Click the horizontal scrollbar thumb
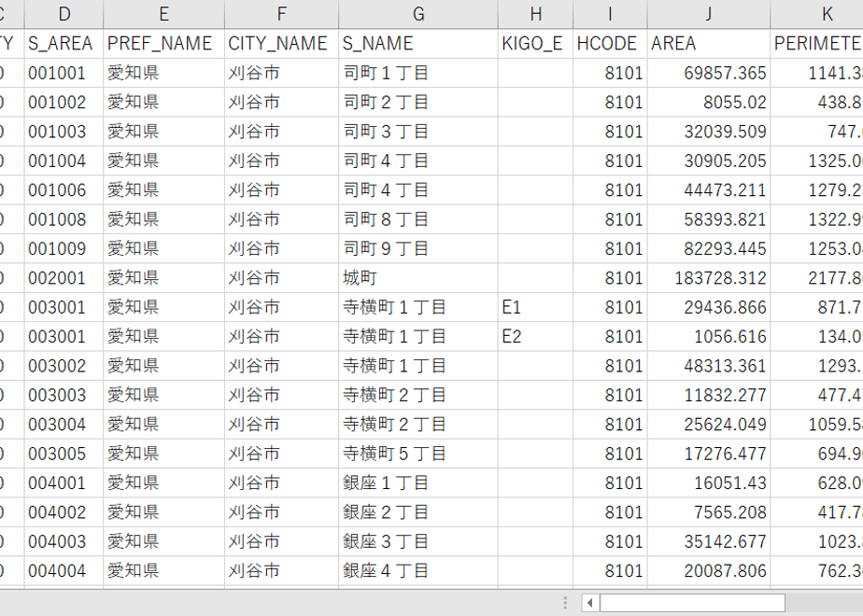The image size is (863, 616). coord(692,603)
